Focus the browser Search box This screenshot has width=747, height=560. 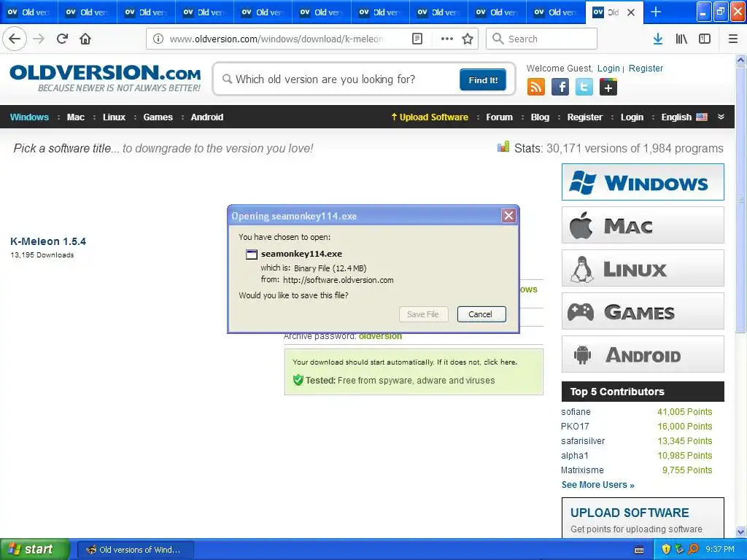[x=542, y=39]
